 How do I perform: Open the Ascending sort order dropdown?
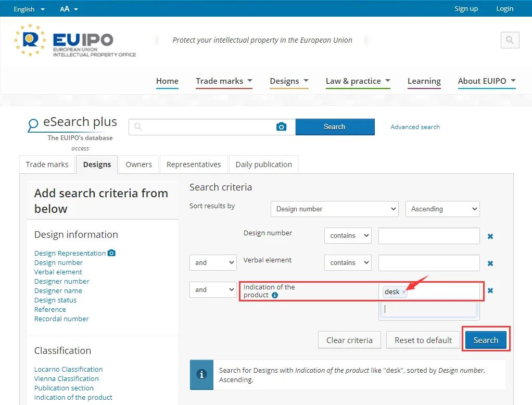pos(442,209)
